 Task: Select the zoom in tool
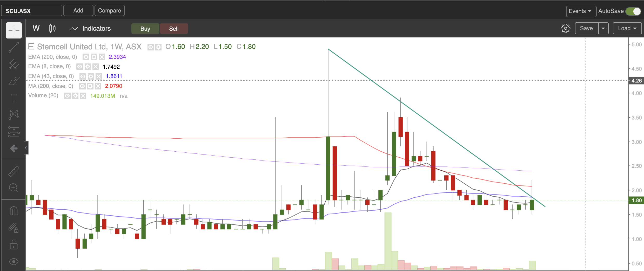[x=14, y=188]
